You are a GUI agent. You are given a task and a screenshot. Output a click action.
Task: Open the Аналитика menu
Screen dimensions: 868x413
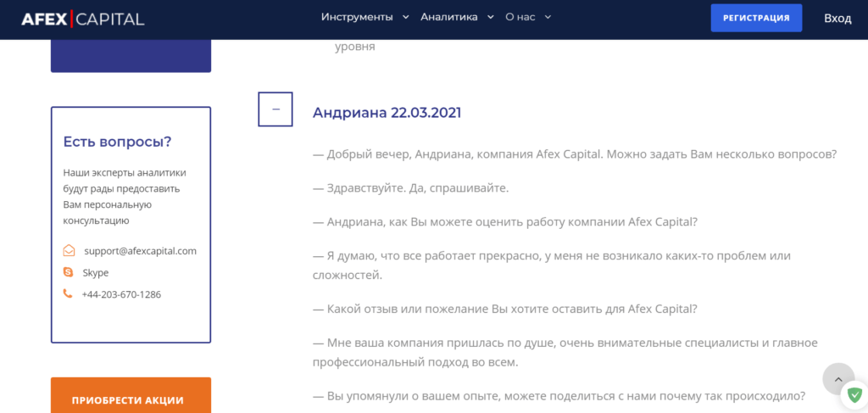tap(449, 17)
